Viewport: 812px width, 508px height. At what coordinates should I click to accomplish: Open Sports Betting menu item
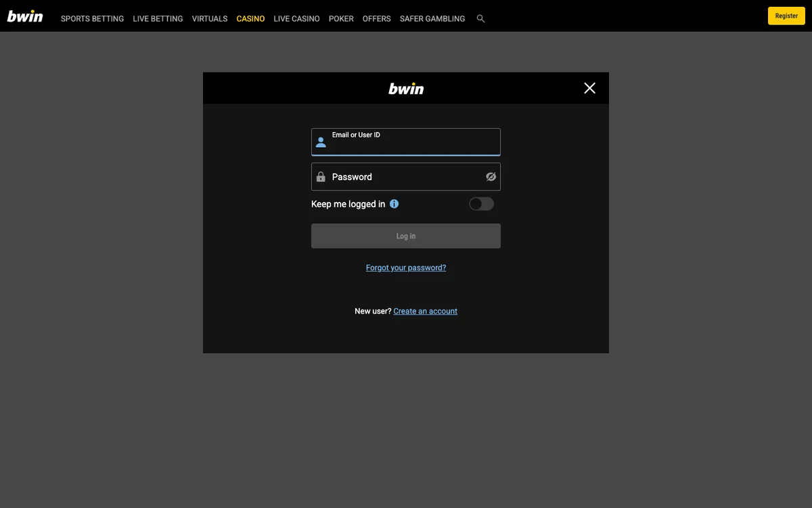click(x=92, y=19)
